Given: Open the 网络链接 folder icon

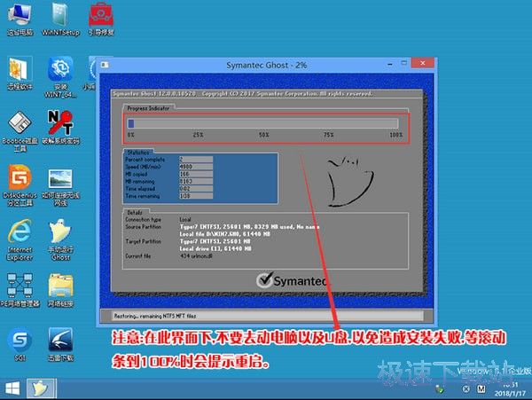Looking at the screenshot, I should coord(61,286).
